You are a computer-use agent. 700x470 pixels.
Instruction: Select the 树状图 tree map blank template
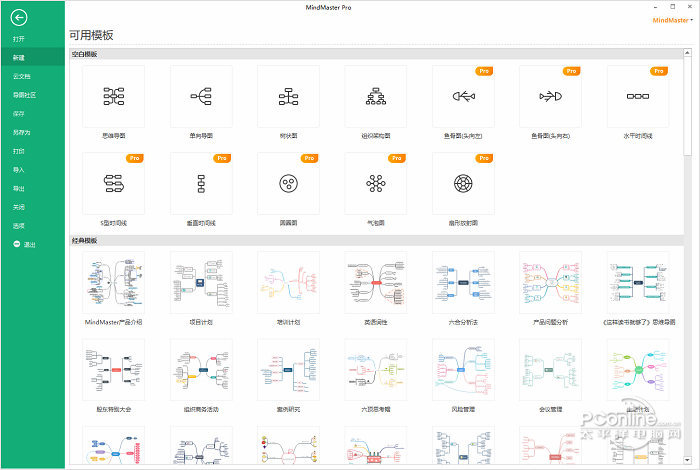pyautogui.click(x=288, y=96)
